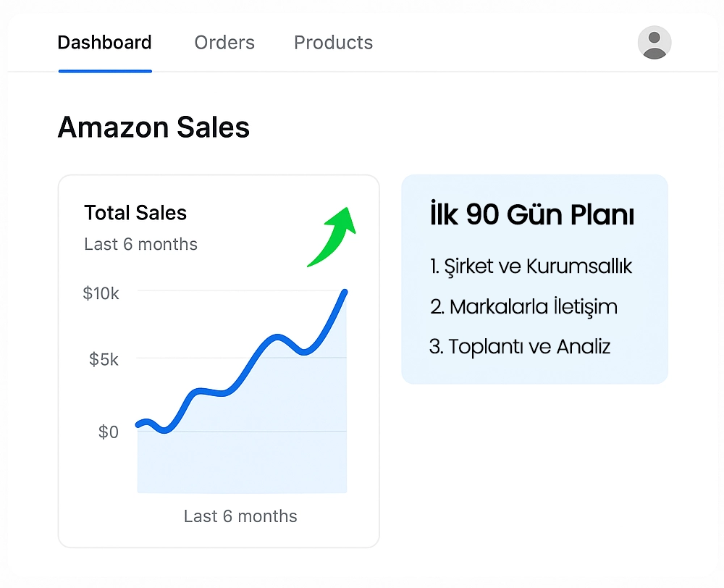This screenshot has width=724, height=588.
Task: Go to the Products tab
Action: pos(333,43)
